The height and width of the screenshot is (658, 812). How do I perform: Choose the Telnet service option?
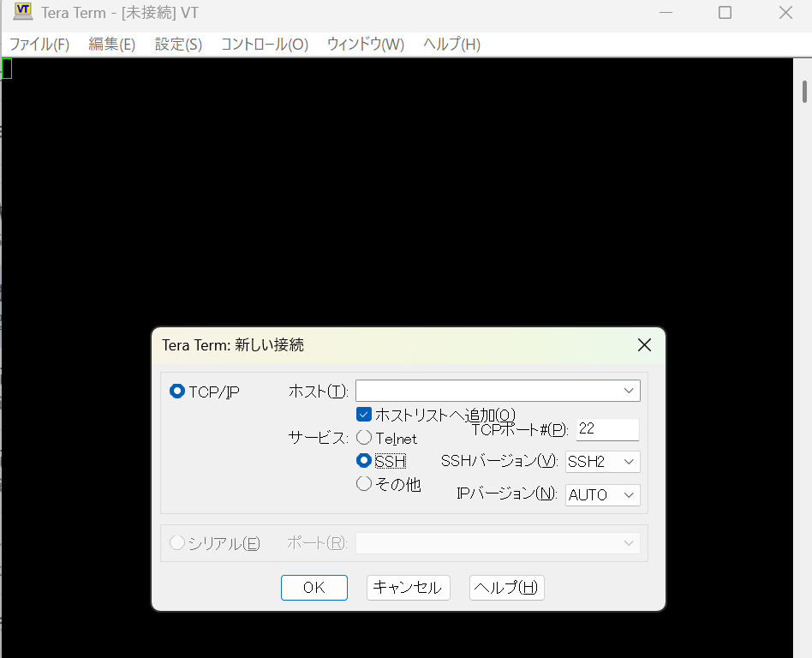pyautogui.click(x=364, y=438)
